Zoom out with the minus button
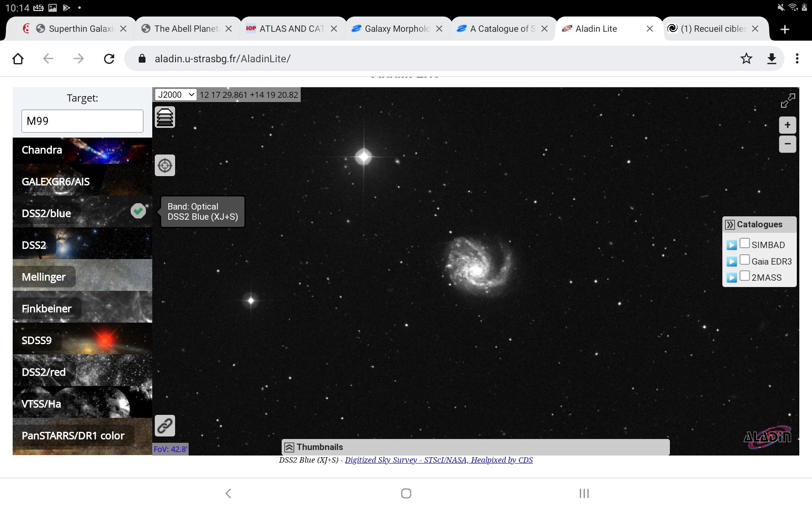Viewport: 812px width, 508px height. pos(787,144)
